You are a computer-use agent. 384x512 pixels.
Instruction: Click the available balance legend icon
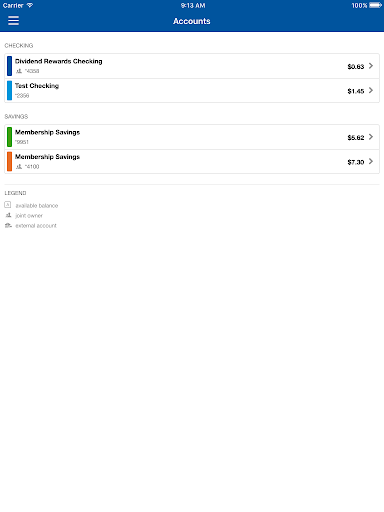[8, 205]
